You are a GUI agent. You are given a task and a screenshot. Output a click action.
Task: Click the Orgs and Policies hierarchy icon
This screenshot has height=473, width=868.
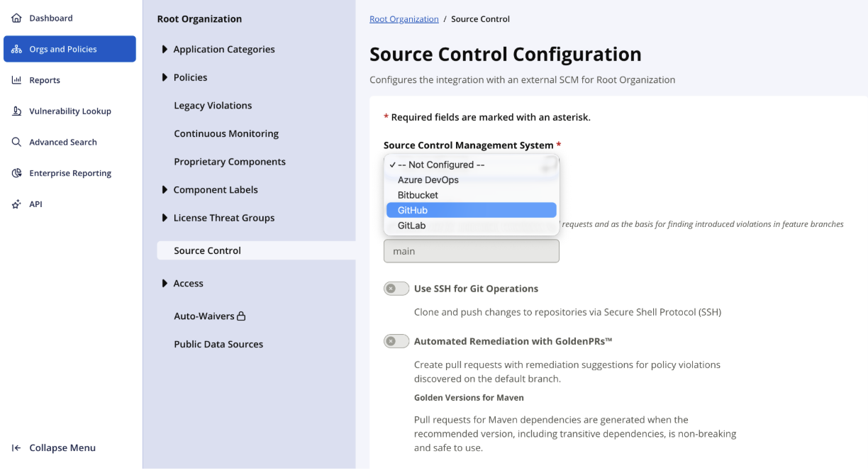point(16,50)
